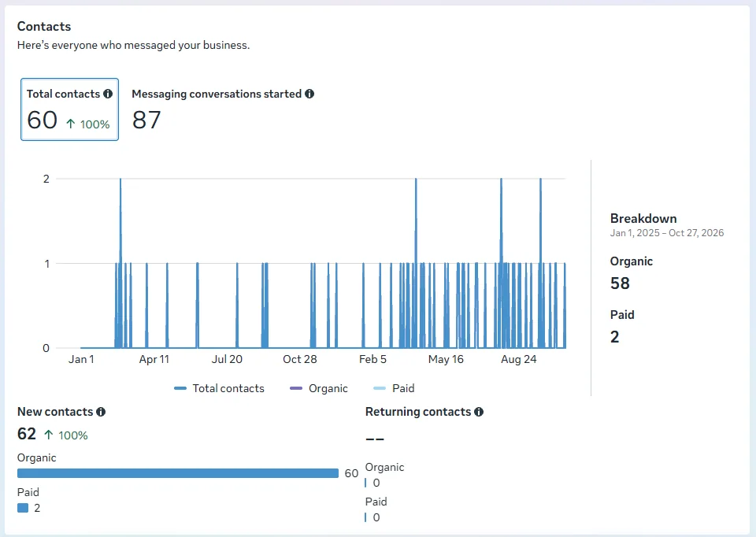Click the 'Jan 1' axis label

pyautogui.click(x=81, y=359)
